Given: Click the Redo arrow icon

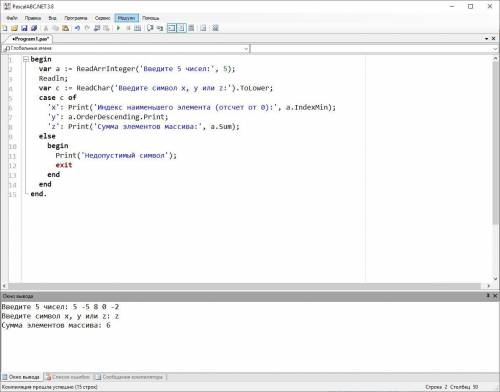Looking at the screenshot, I should [87, 28].
